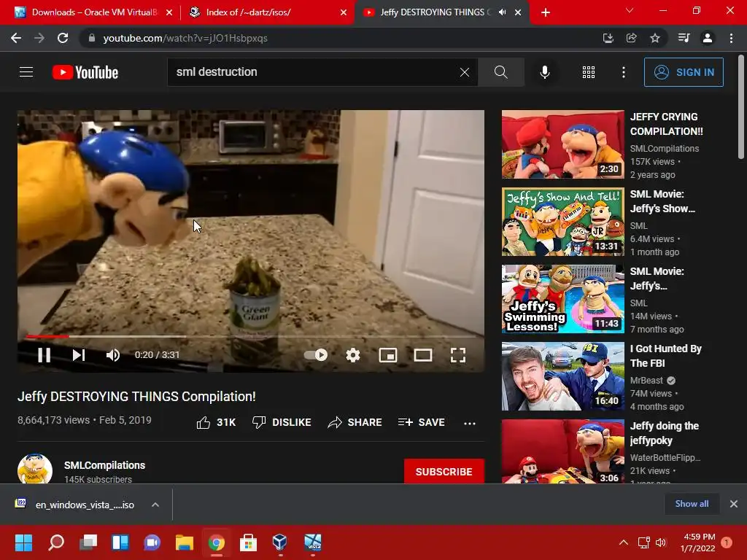Open a new browser tab
The width and height of the screenshot is (747, 560).
(x=546, y=12)
